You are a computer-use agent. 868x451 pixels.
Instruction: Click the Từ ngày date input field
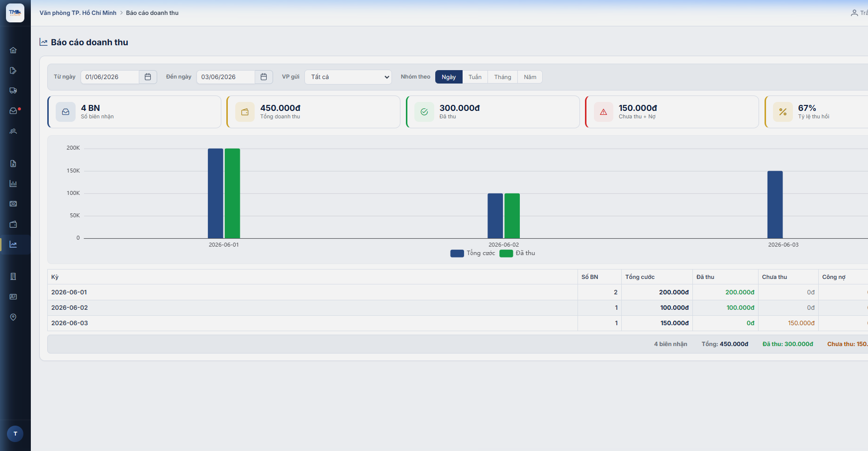[x=110, y=77]
